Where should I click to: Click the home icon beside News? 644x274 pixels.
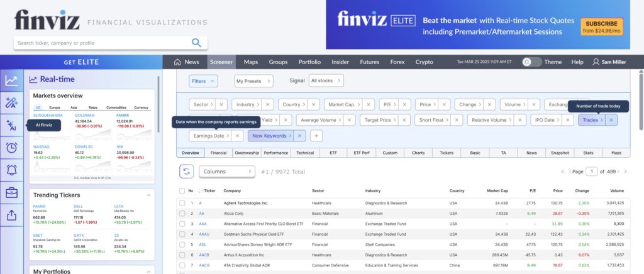pos(177,62)
